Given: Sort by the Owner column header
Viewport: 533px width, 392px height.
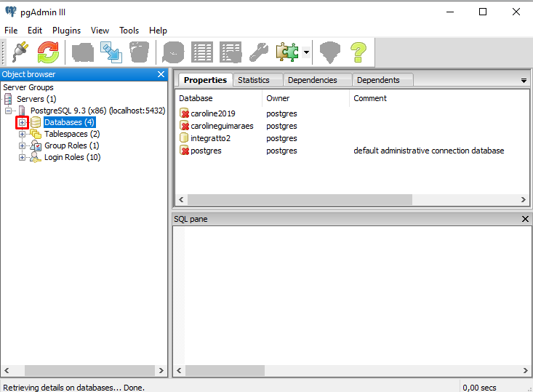Looking at the screenshot, I should 306,98.
